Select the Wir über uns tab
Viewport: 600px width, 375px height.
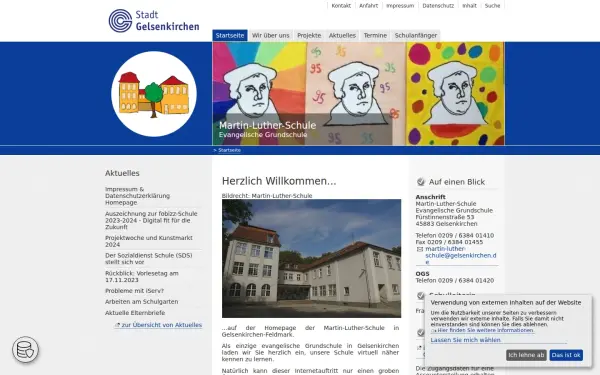271,35
